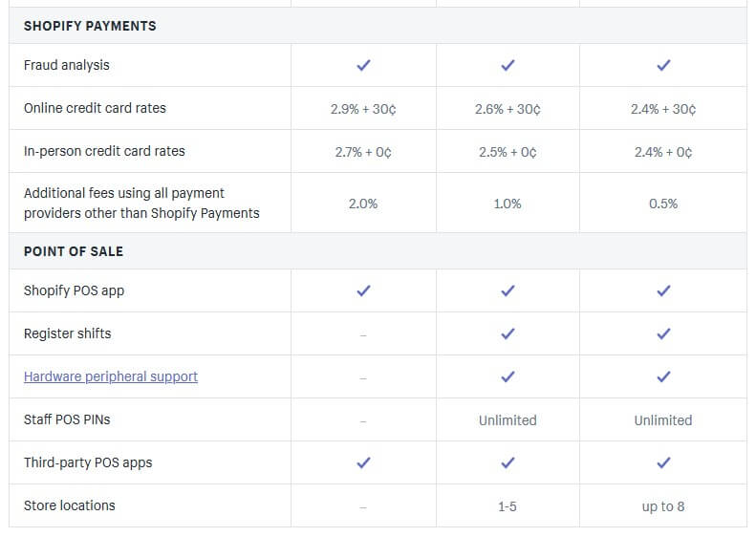Screen dimensions: 756x537
Task: Click the Staff POS PINs label
Action: pos(67,419)
